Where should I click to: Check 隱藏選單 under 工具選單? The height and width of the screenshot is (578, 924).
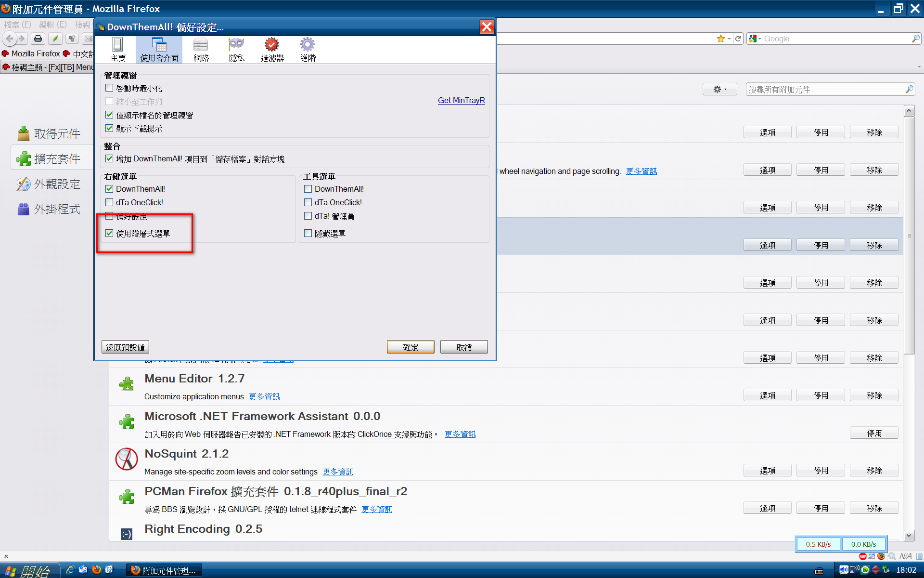click(x=308, y=234)
